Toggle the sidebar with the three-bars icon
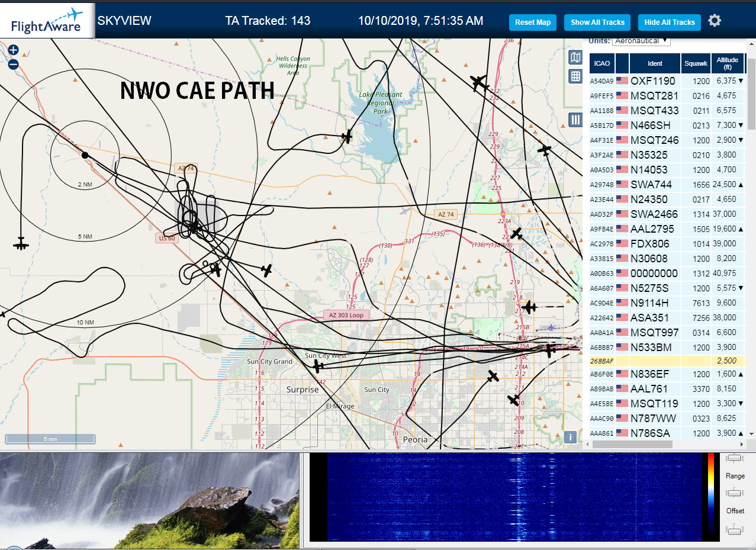 pyautogui.click(x=575, y=120)
